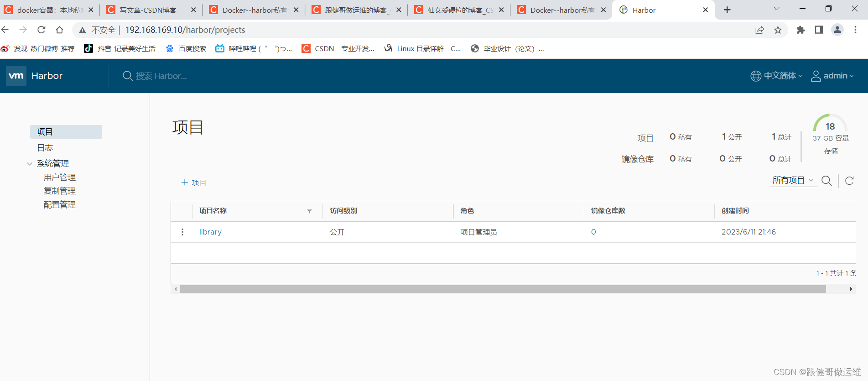Open the project filter search icon

[826, 181]
